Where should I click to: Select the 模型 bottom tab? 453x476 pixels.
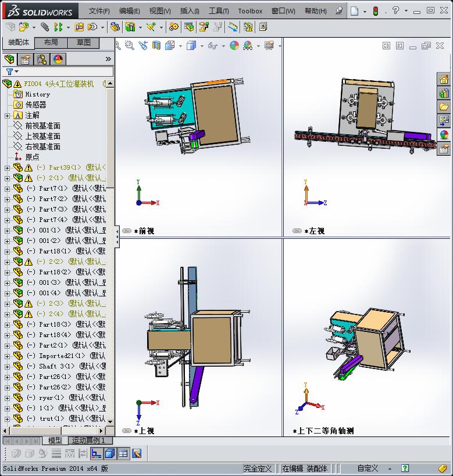[55, 440]
